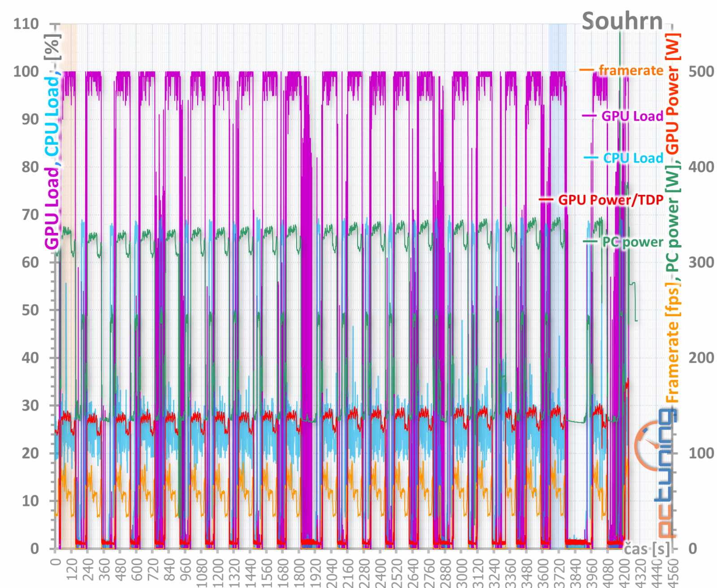Click the green PC power legend line marker

coord(590,242)
